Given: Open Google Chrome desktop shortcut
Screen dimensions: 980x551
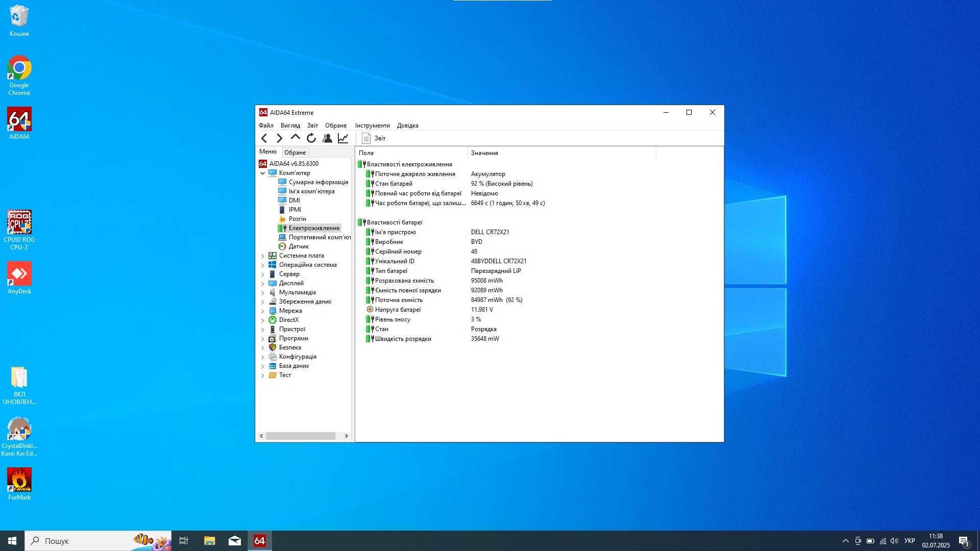Looking at the screenshot, I should [19, 75].
